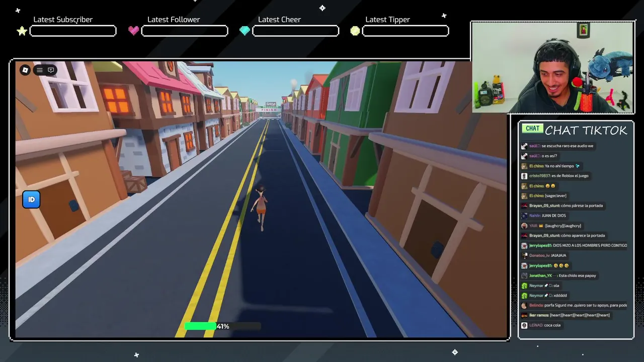Image resolution: width=644 pixels, height=362 pixels.
Task: Click the 41% progress label
Action: [x=223, y=326]
